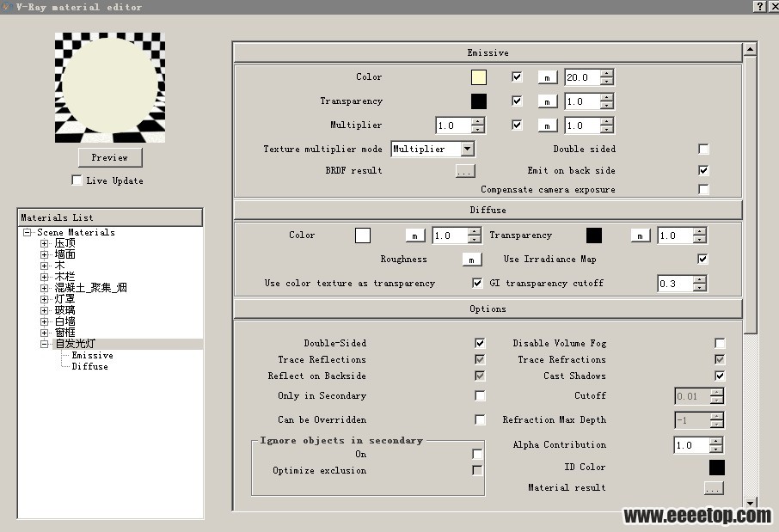Viewport: 779px width, 532px height.
Task: Enable Can be Overridden checkbox
Action: 480,419
